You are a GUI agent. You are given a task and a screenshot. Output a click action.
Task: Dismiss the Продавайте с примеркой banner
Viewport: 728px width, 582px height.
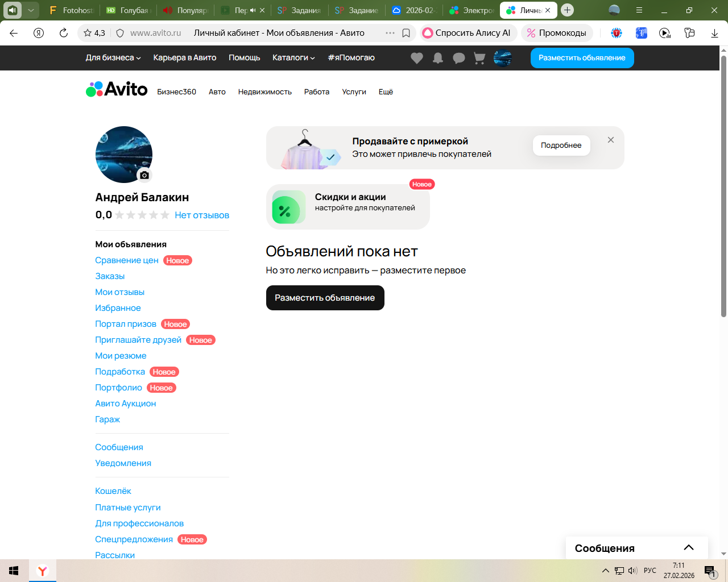(x=611, y=140)
